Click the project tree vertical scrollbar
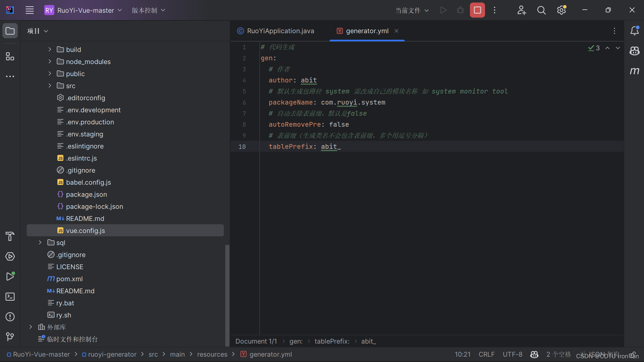 227,295
